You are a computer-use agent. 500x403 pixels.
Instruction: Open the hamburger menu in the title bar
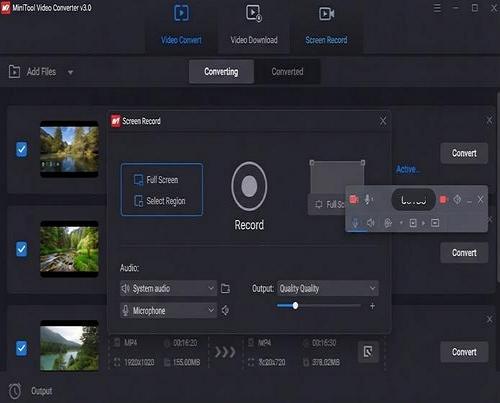coord(437,8)
